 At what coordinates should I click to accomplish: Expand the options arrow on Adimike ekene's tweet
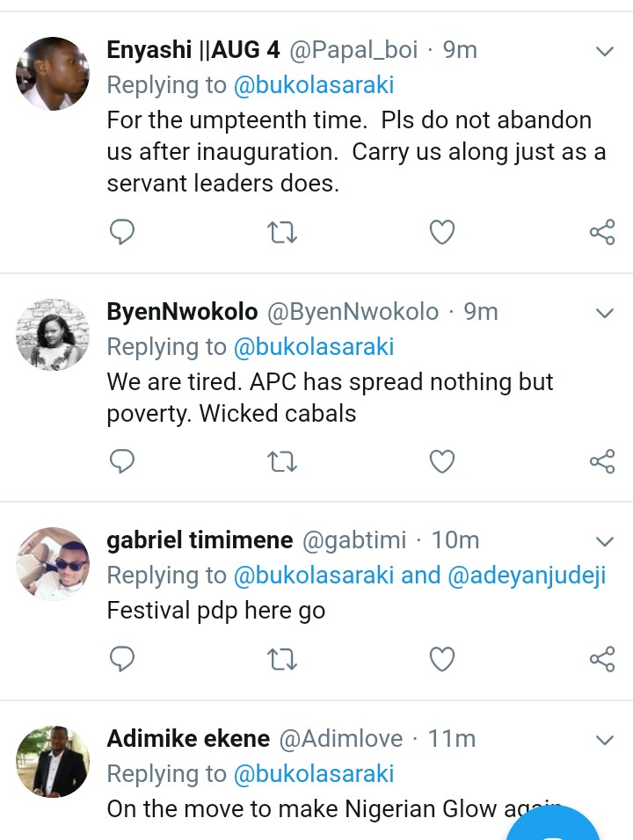tap(605, 740)
